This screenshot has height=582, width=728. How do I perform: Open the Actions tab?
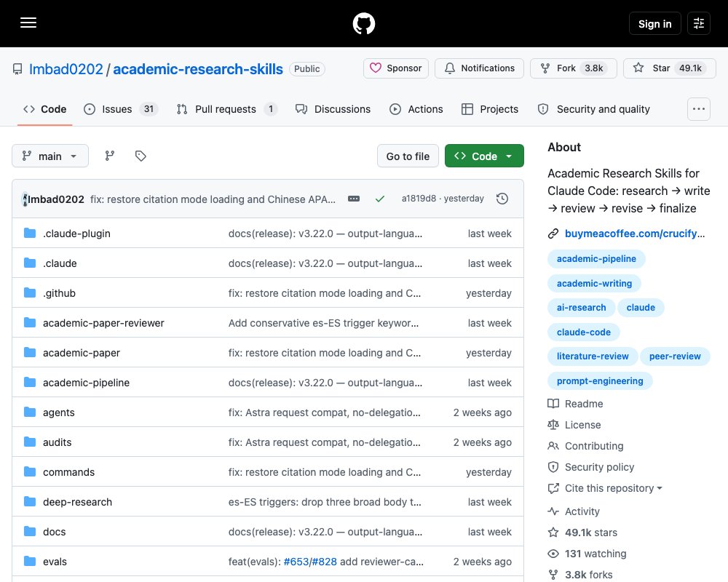coord(416,109)
